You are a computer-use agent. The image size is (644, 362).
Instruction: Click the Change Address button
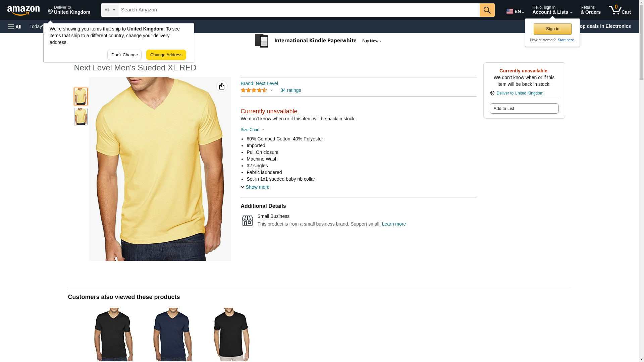166,55
